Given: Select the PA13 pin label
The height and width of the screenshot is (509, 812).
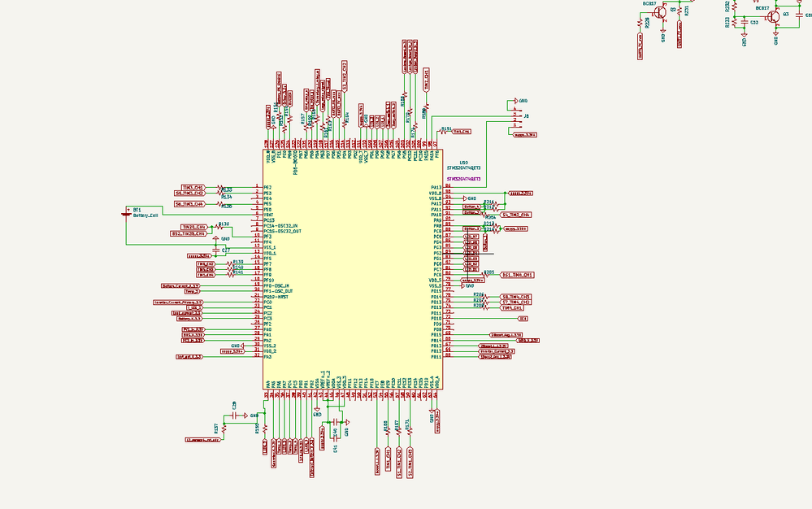Looking at the screenshot, I should (x=436, y=188).
